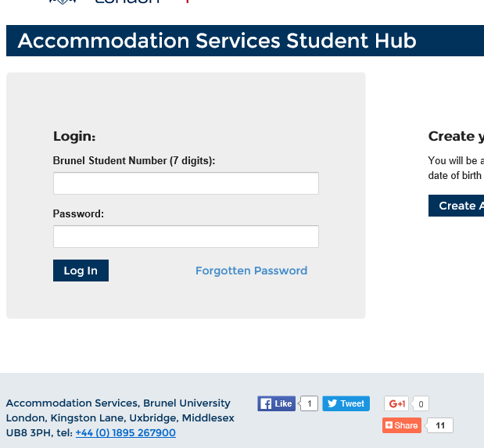Click the Facebook Like button
This screenshot has width=484, height=448.
tap(276, 403)
